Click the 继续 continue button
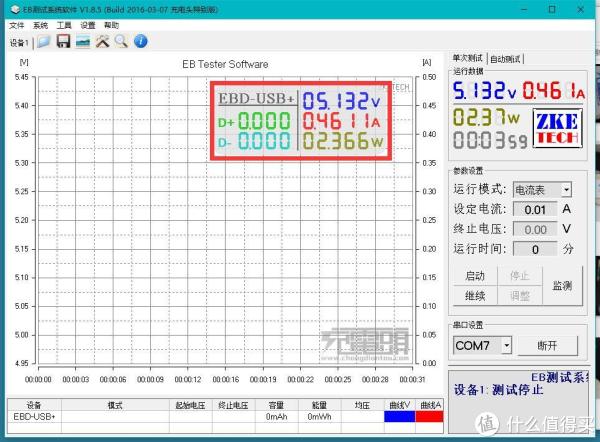 475,295
